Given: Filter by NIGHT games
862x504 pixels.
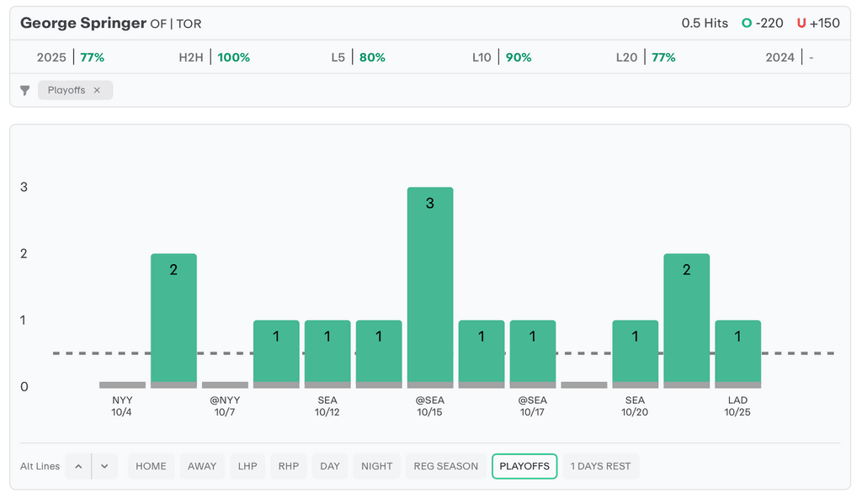Looking at the screenshot, I should point(376,466).
